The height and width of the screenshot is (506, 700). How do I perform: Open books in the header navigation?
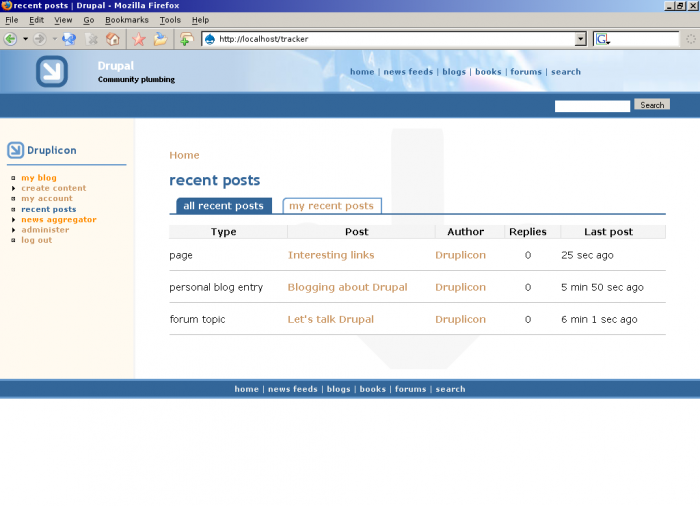(488, 72)
